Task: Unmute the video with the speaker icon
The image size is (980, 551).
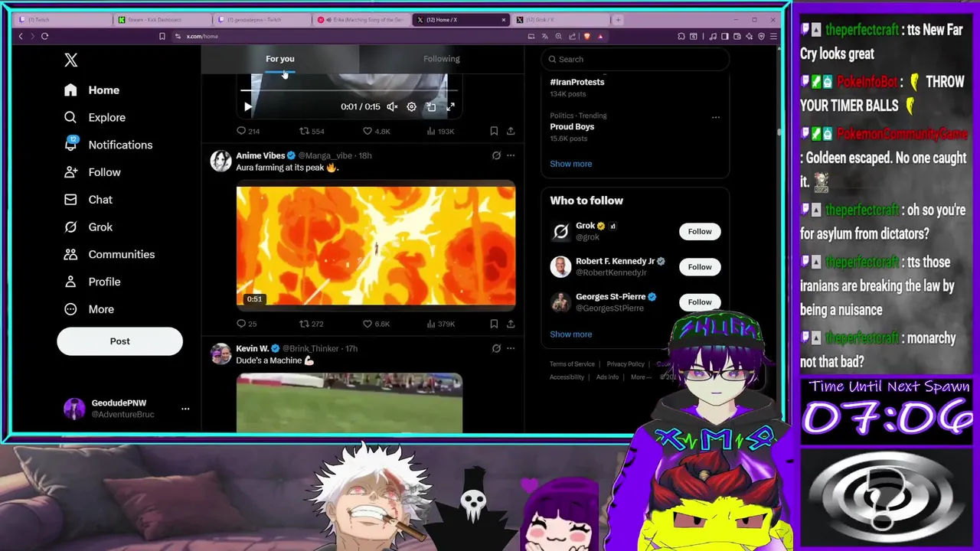Action: [x=392, y=107]
